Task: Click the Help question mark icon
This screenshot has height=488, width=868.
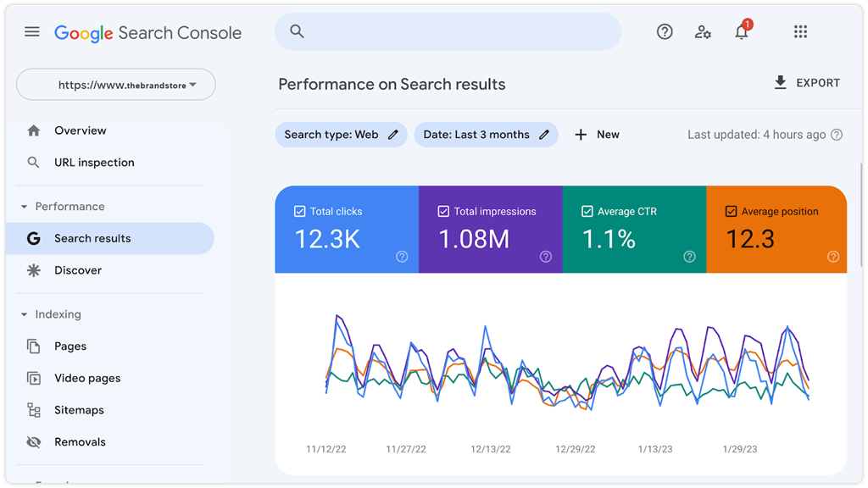Action: click(x=665, y=32)
